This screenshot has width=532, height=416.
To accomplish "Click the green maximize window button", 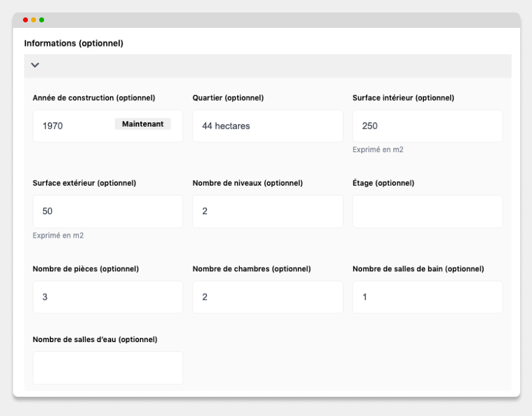I will pyautogui.click(x=42, y=20).
